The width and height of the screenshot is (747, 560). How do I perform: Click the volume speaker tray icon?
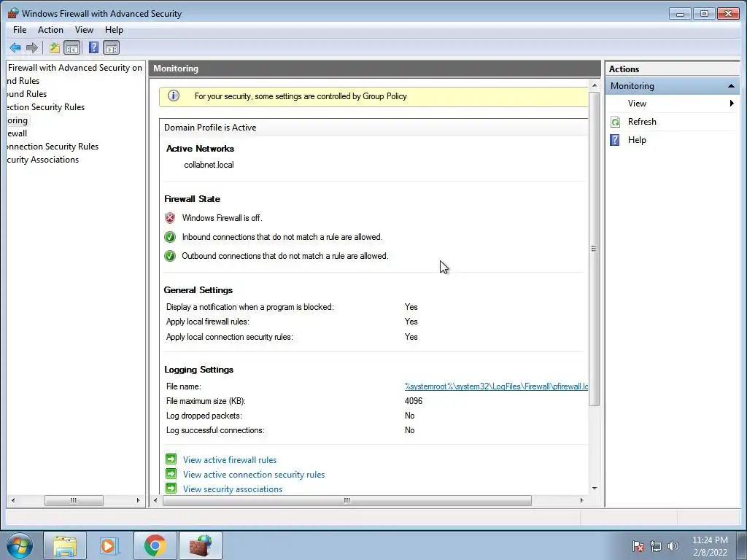tap(673, 546)
